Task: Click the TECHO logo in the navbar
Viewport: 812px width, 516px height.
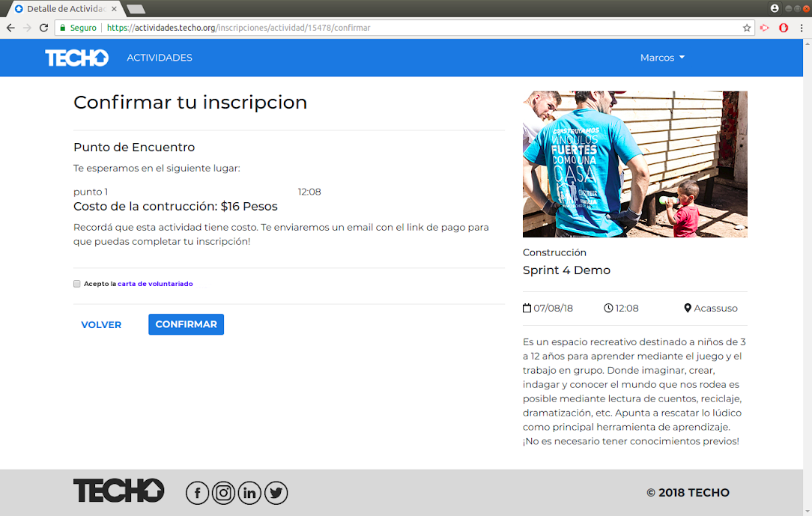Action: pos(76,57)
